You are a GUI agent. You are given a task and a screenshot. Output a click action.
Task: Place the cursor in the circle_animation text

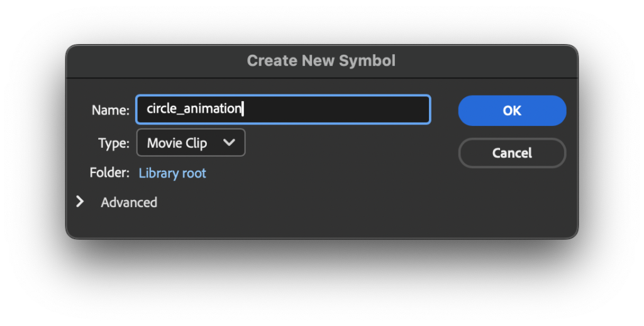[194, 109]
